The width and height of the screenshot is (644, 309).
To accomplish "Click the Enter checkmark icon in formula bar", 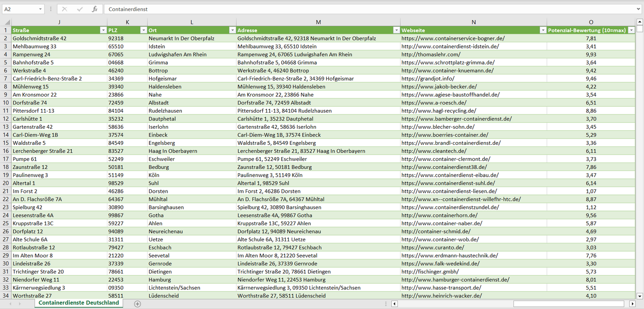I will click(79, 9).
